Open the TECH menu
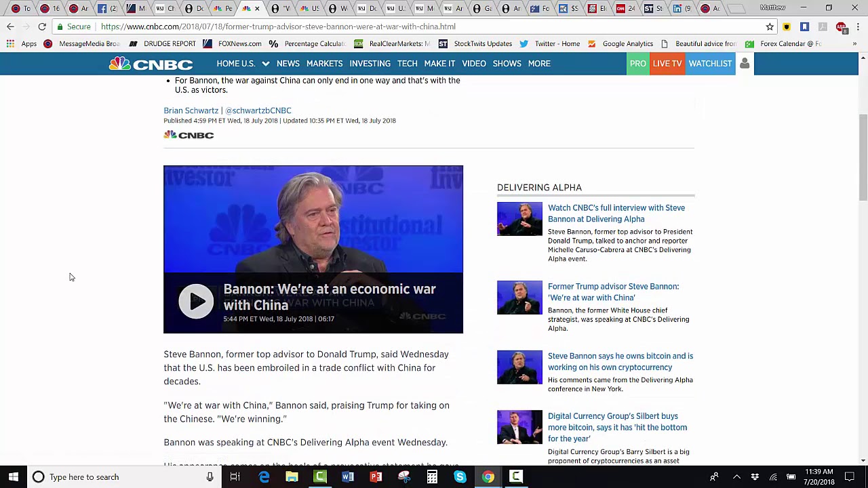 click(x=407, y=64)
